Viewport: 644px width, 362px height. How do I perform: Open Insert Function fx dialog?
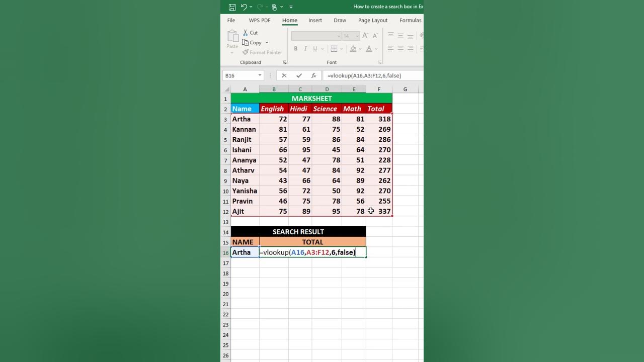313,75
